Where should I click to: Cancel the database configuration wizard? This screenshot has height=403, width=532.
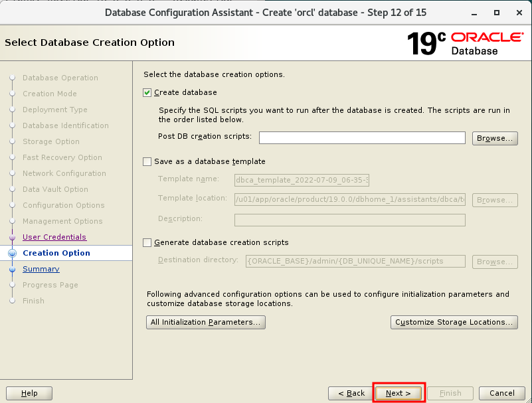pos(502,393)
